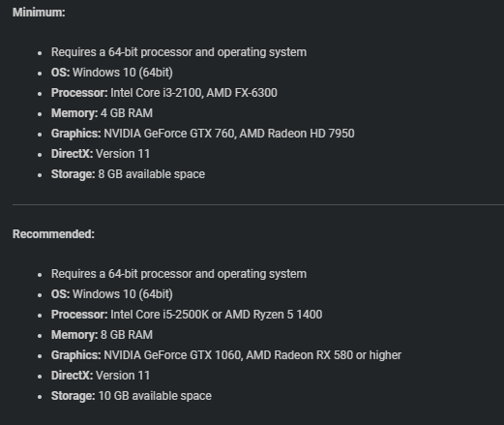Click the first 64-bit processor requirement line

[179, 52]
